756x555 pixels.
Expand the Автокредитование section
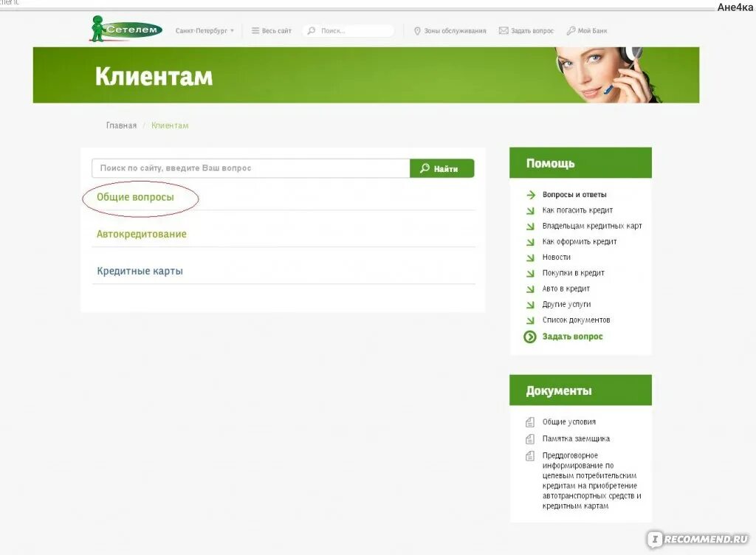pyautogui.click(x=142, y=234)
